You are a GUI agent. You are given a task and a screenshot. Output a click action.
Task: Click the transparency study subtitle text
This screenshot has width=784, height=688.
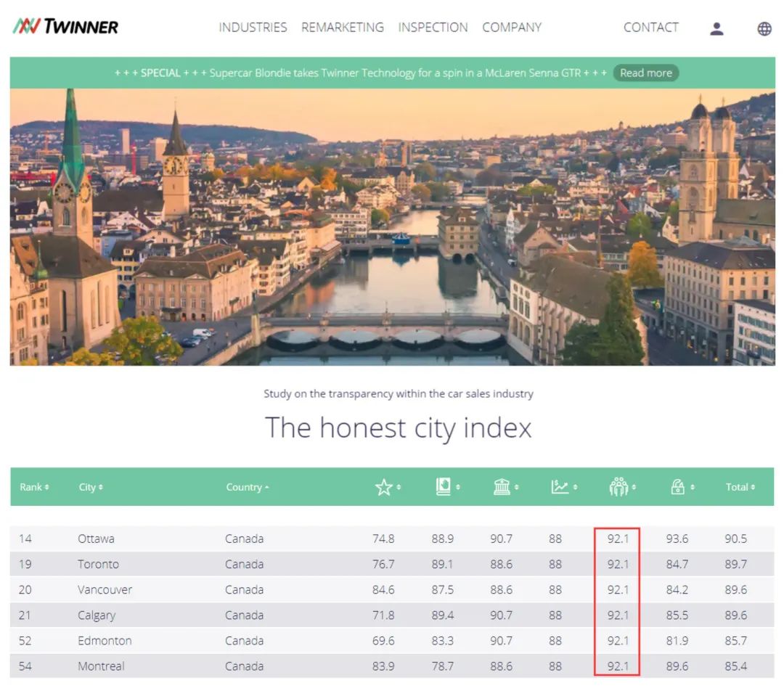(x=399, y=393)
